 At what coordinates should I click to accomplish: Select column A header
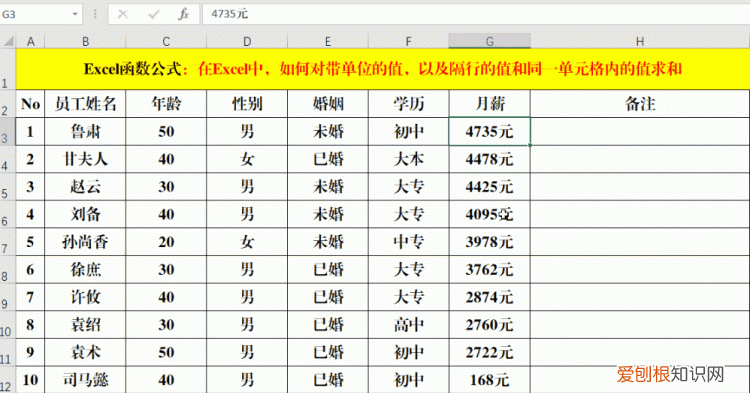pos(31,42)
